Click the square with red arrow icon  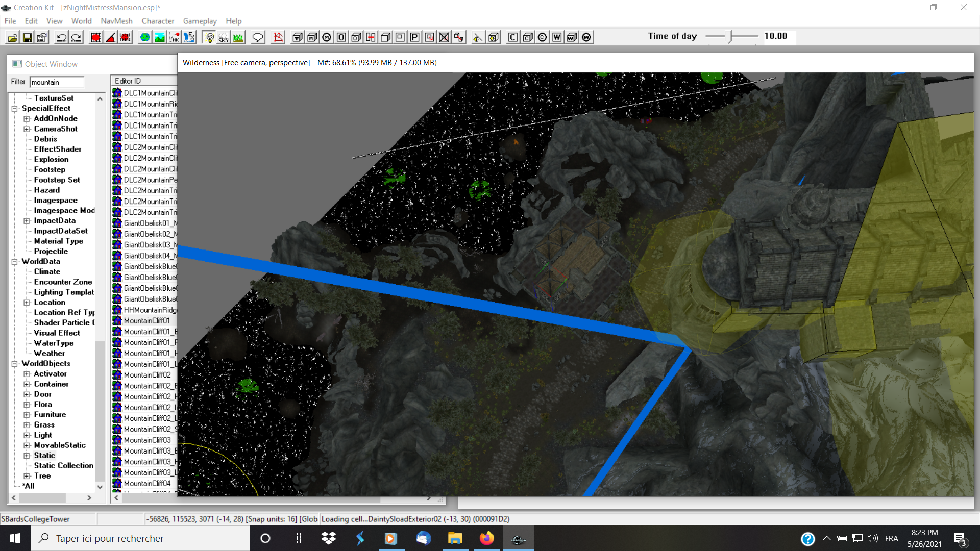(x=430, y=37)
